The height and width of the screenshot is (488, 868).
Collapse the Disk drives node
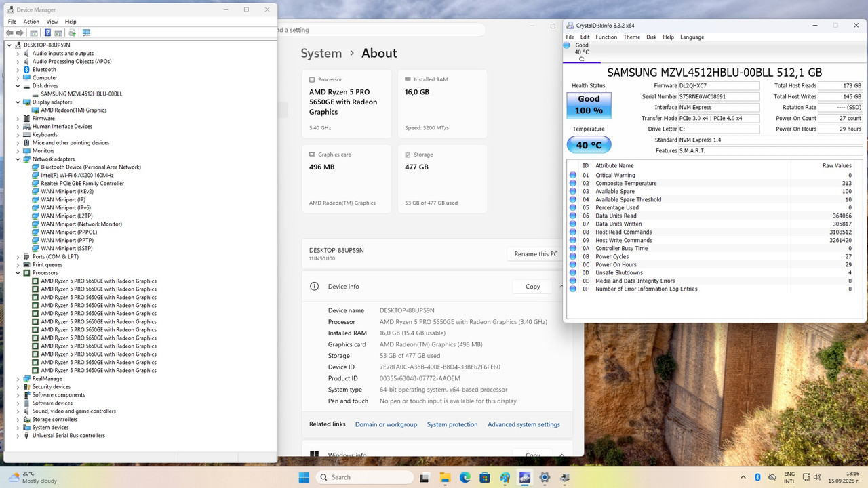coord(18,86)
